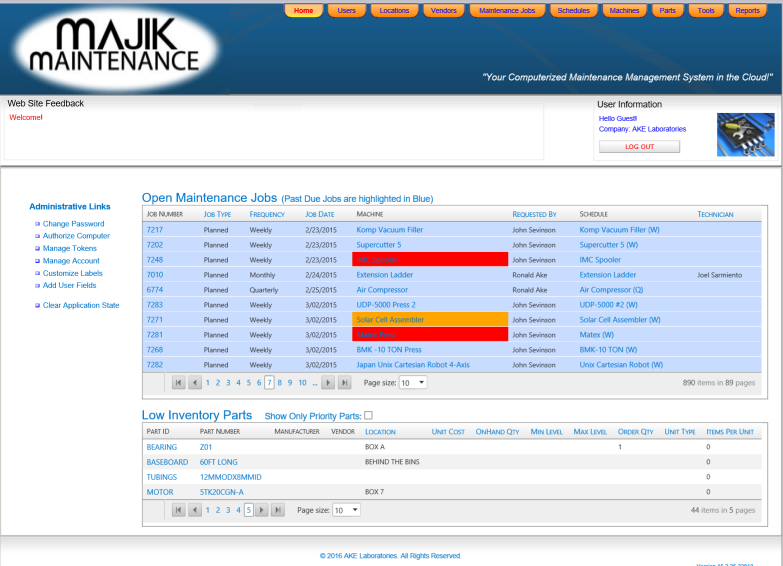Go to next page of maintenance jobs
This screenshot has width=783, height=566.
328,383
